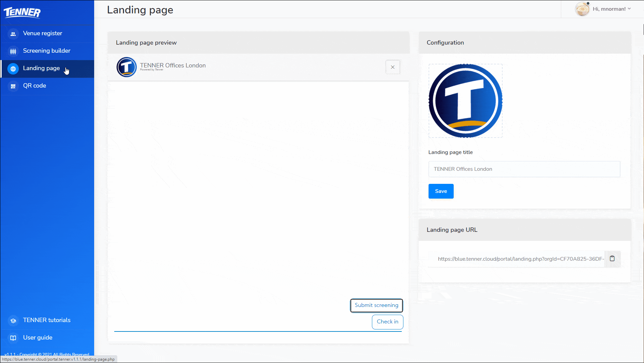Screen dimensions: 644x363
Task: Click the Landing page title input field
Action: (524, 169)
